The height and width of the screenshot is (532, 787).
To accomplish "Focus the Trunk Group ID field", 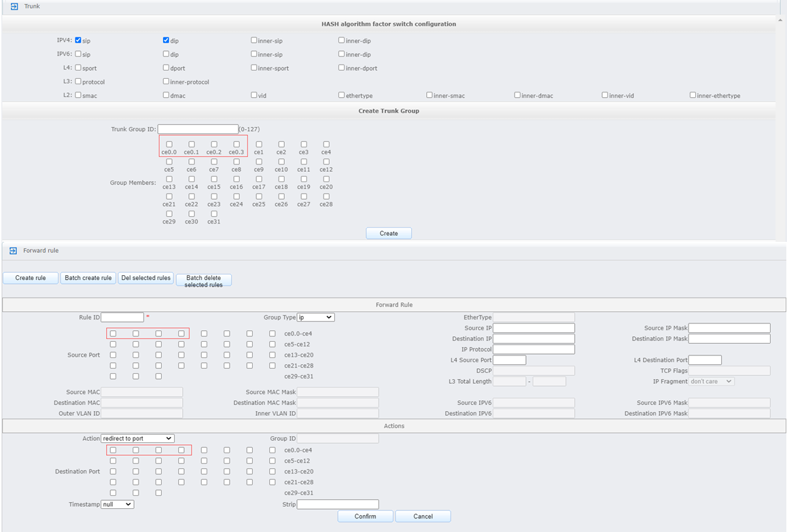I will click(198, 129).
